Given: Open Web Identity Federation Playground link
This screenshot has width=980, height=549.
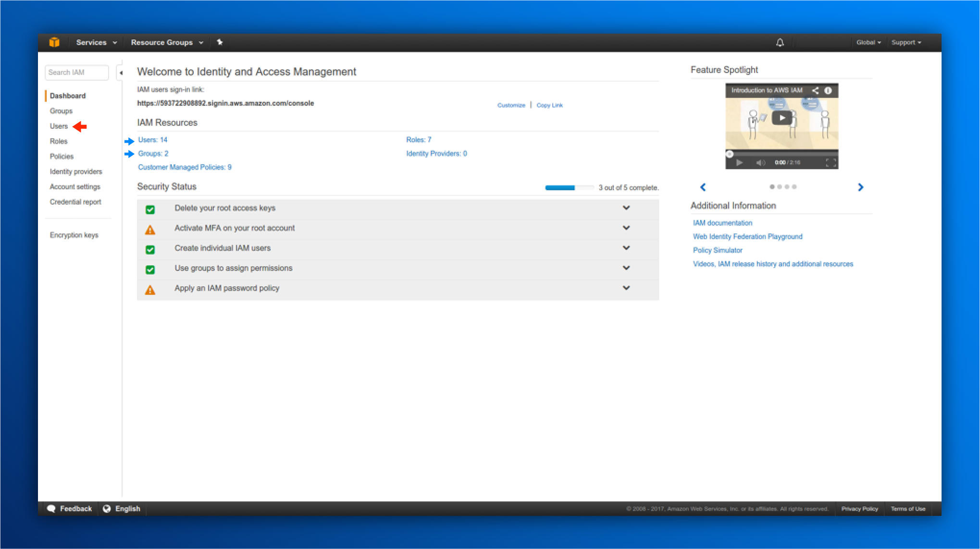Looking at the screenshot, I should [x=747, y=237].
